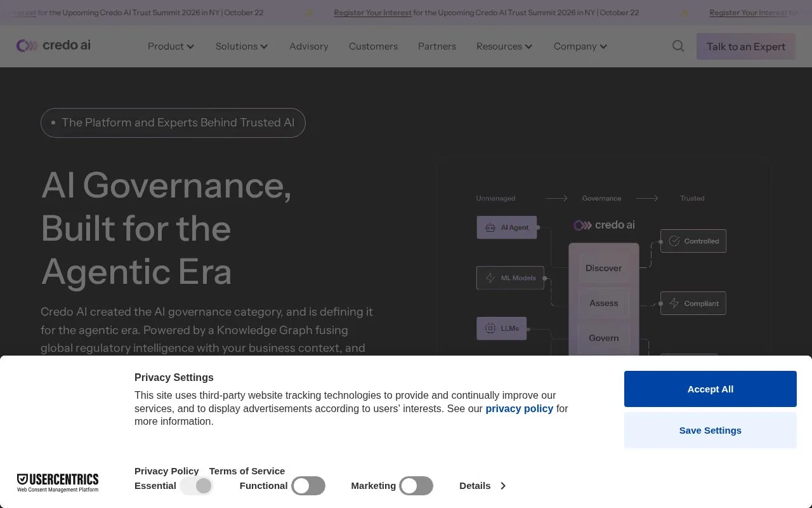Click Talk to an Expert button
This screenshot has height=508, width=812.
[x=746, y=46]
